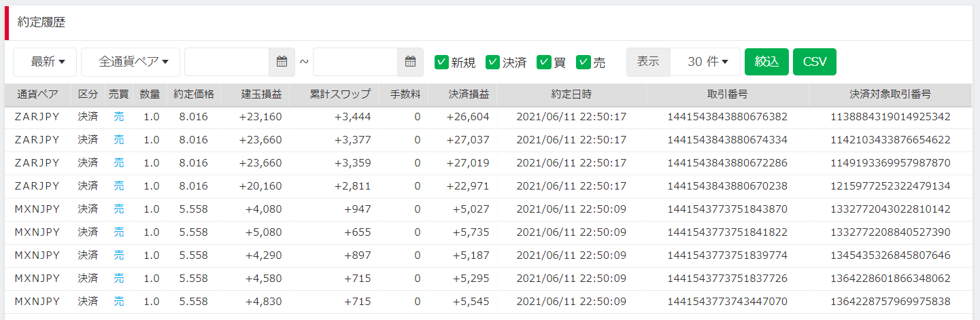The height and width of the screenshot is (320, 980).
Task: Click 建玉損益 value +23,160
Action: tap(260, 117)
